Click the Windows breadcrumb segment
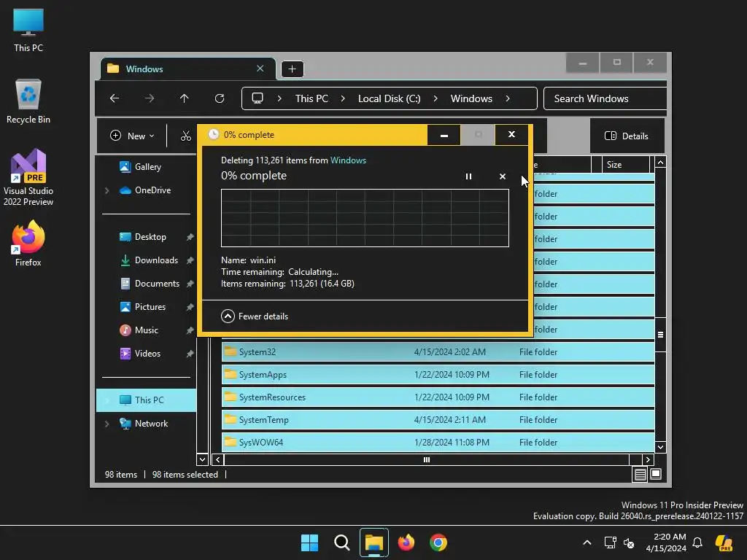 coord(471,98)
